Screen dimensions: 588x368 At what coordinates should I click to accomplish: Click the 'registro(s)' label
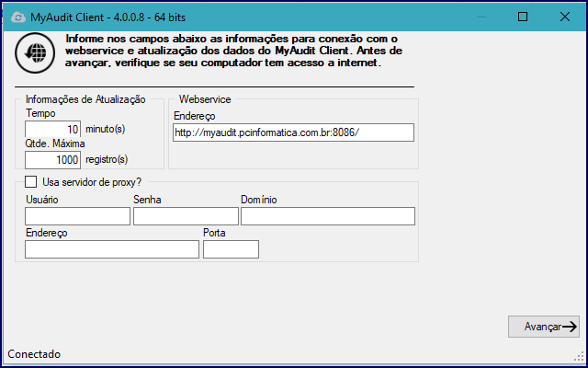tap(107, 159)
